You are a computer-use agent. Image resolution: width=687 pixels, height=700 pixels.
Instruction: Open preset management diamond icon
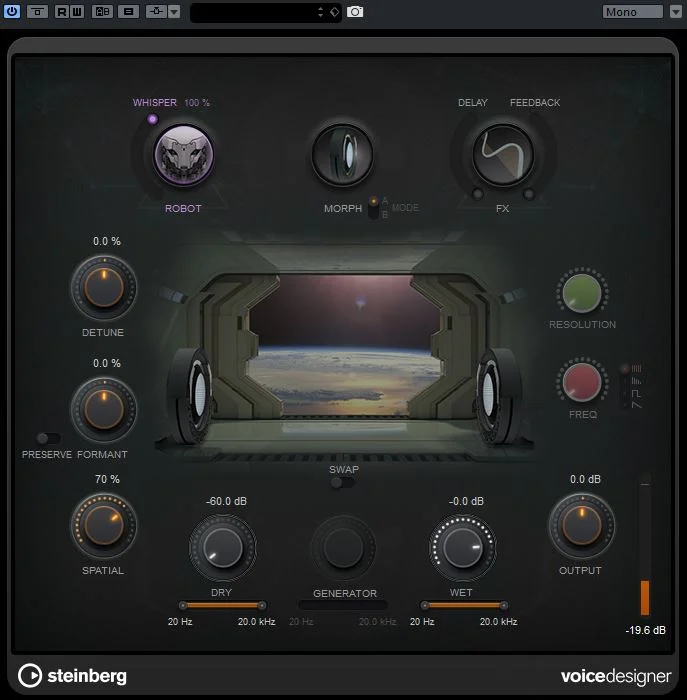(334, 12)
